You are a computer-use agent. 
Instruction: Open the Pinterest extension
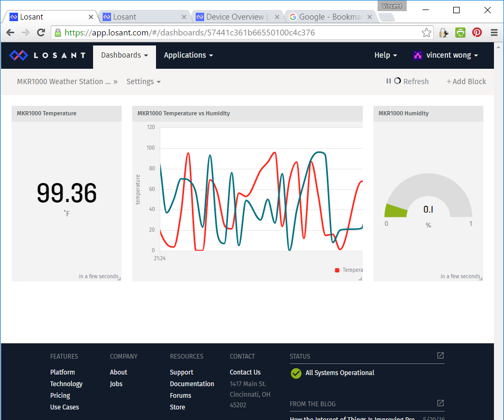(x=477, y=32)
